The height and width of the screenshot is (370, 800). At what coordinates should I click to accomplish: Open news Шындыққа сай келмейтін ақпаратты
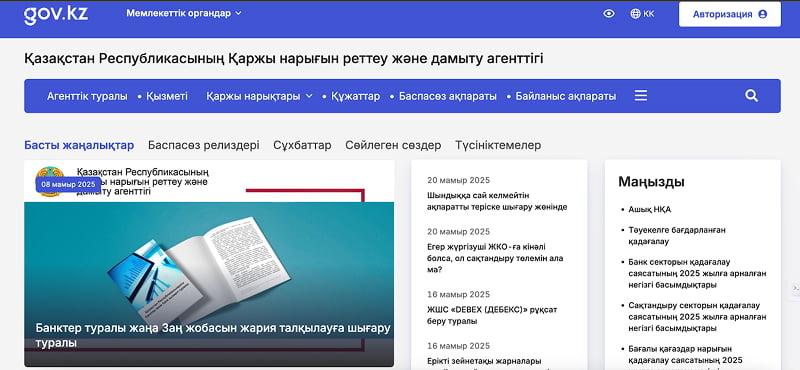[x=497, y=201]
